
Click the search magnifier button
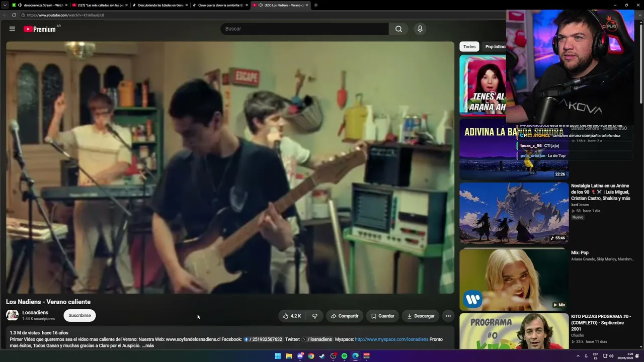[398, 29]
